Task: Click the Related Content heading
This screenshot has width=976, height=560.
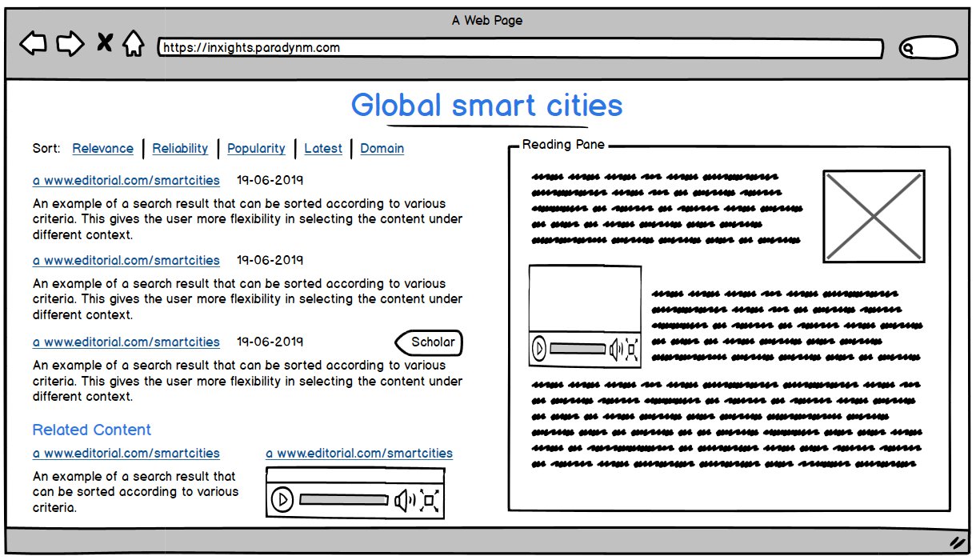Action: tap(92, 430)
